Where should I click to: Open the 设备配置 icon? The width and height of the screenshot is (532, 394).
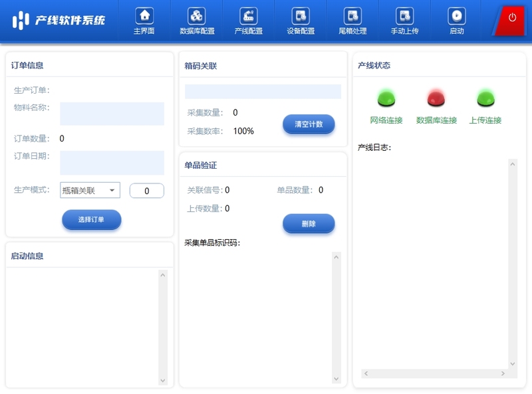click(301, 16)
